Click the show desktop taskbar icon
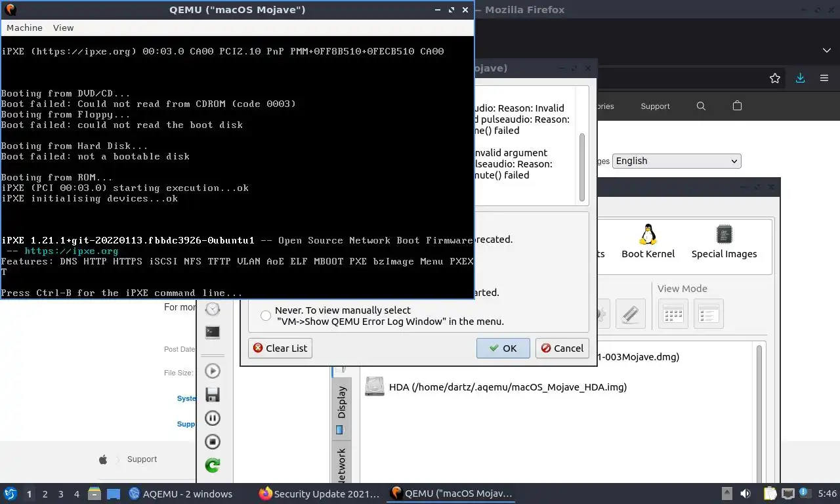The width and height of the screenshot is (840, 504). tap(114, 493)
